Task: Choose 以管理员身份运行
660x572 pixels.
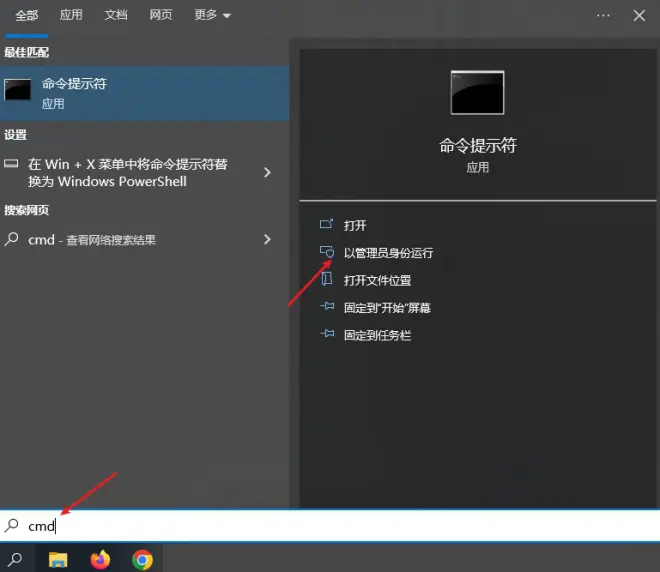Action: (388, 253)
